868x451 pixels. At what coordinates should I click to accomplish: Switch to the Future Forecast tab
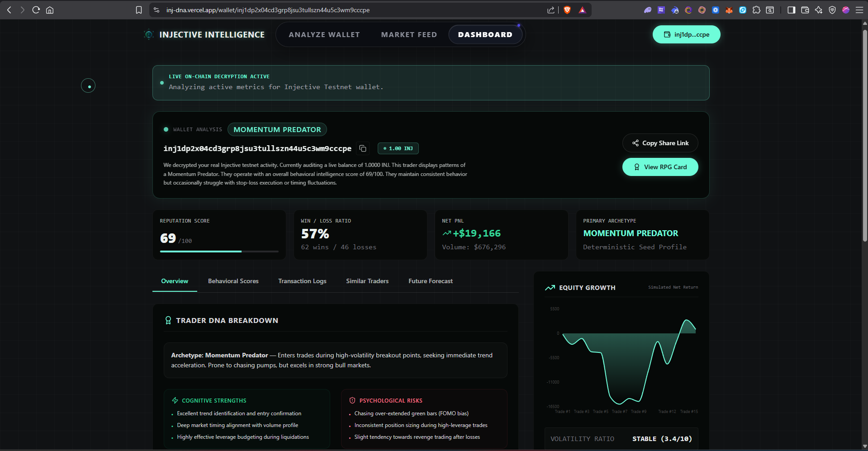coord(431,281)
